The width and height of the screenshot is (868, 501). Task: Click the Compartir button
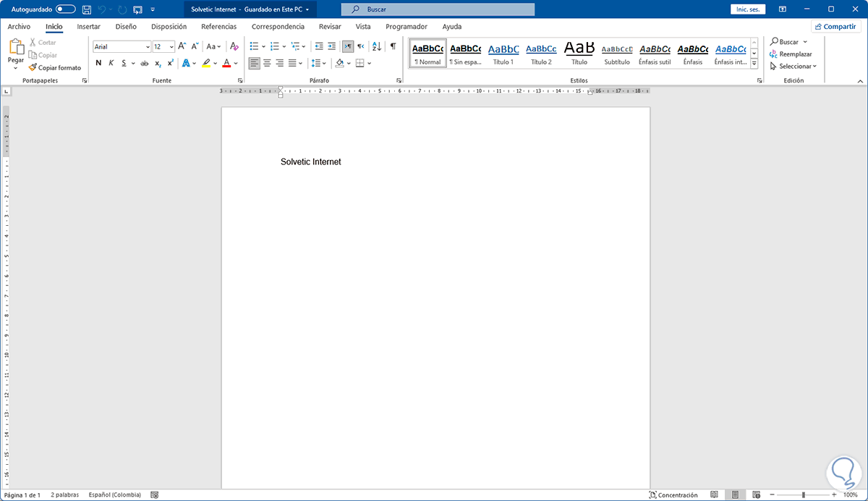[x=835, y=26]
